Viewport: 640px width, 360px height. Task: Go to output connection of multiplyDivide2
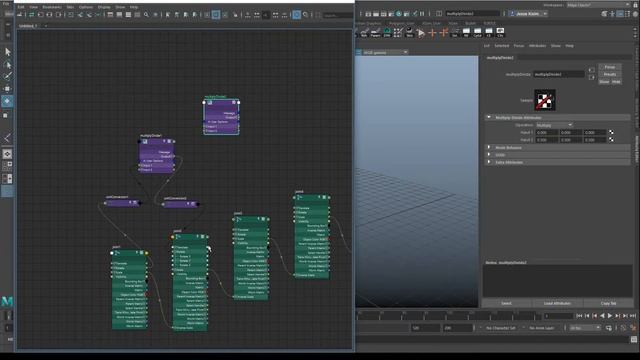click(591, 77)
